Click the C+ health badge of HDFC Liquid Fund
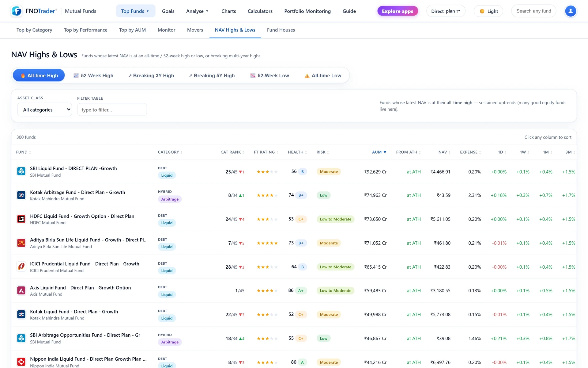 301,219
